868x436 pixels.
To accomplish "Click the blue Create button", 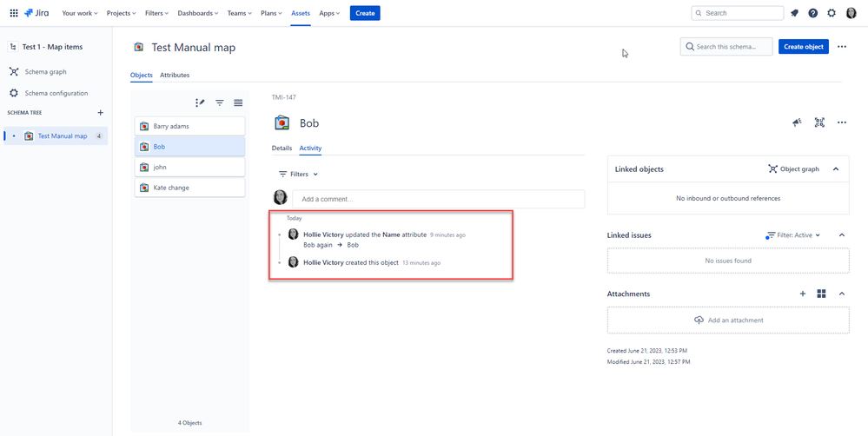I will click(365, 13).
